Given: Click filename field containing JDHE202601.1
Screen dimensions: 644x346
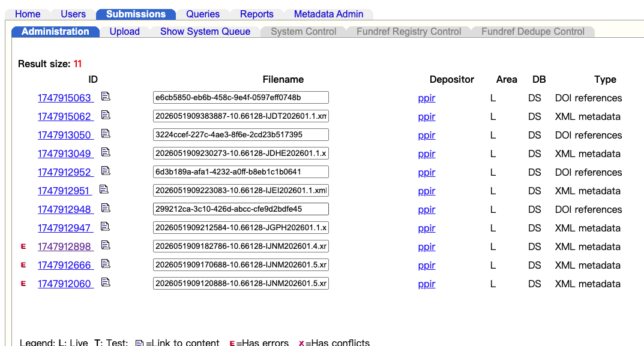Looking at the screenshot, I should point(241,154).
